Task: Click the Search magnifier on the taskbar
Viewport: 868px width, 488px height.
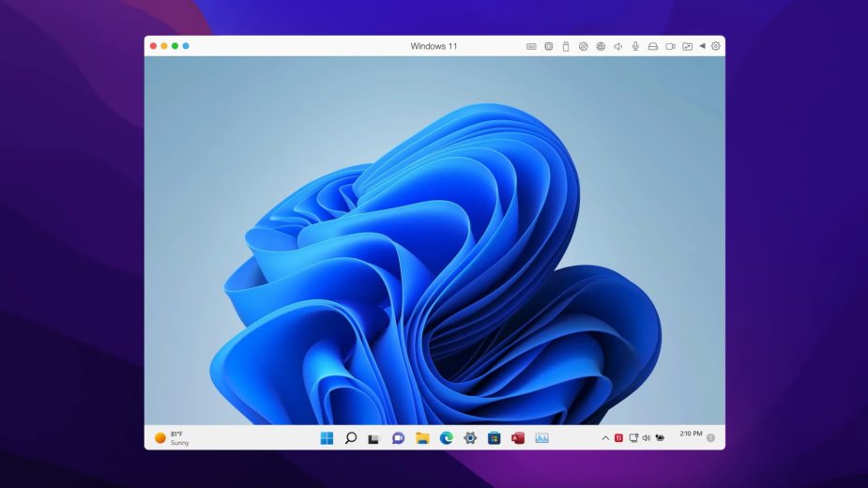Action: [350, 438]
